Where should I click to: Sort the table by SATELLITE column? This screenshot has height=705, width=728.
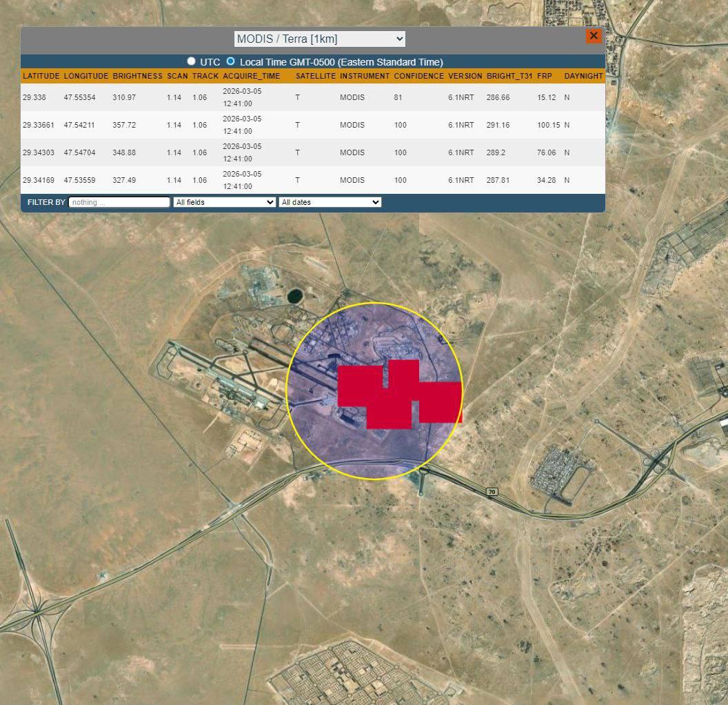[x=316, y=76]
